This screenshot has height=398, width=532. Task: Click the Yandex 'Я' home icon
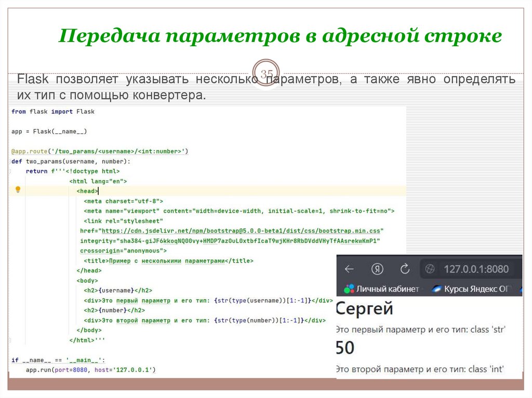pos(377,269)
